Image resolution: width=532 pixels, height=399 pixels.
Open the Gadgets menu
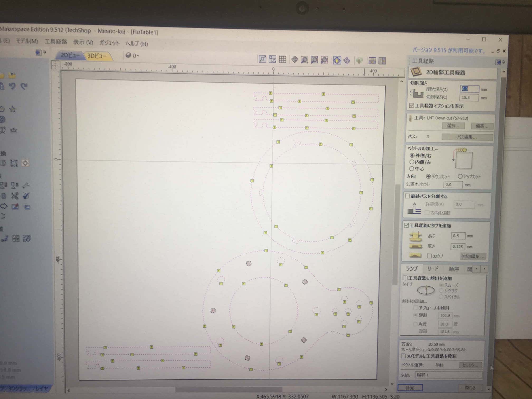109,43
